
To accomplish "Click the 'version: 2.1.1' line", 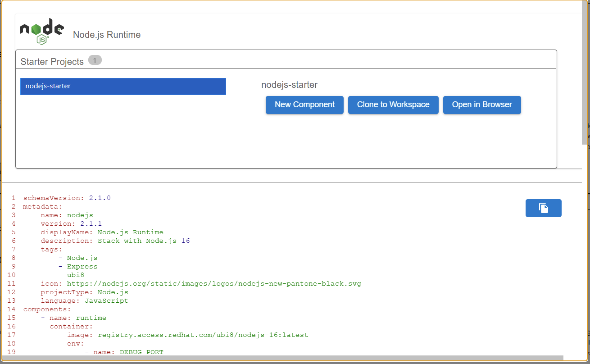I will [x=71, y=223].
